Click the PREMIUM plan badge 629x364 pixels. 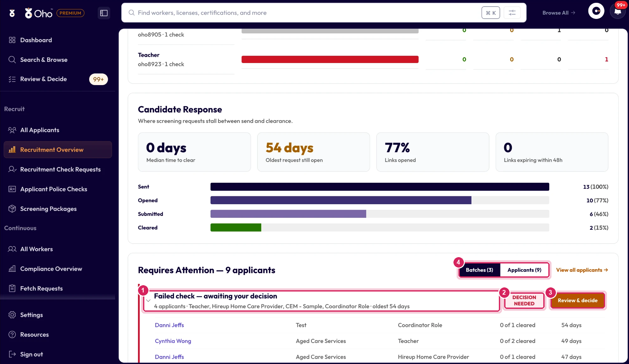pyautogui.click(x=70, y=13)
